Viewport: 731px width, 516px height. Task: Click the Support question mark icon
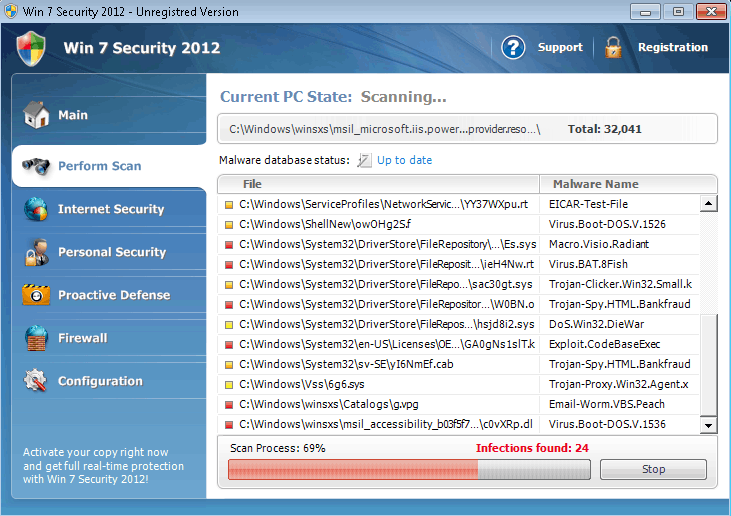click(x=513, y=47)
